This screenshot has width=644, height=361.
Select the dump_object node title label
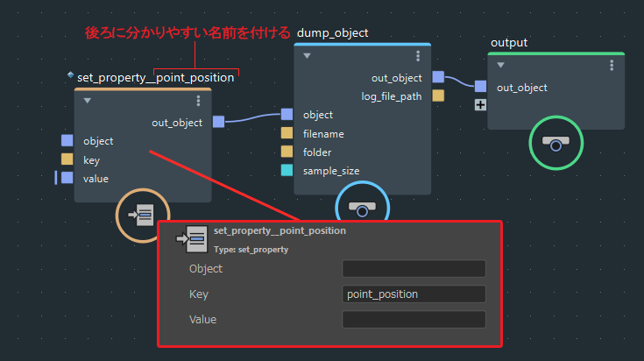point(333,32)
